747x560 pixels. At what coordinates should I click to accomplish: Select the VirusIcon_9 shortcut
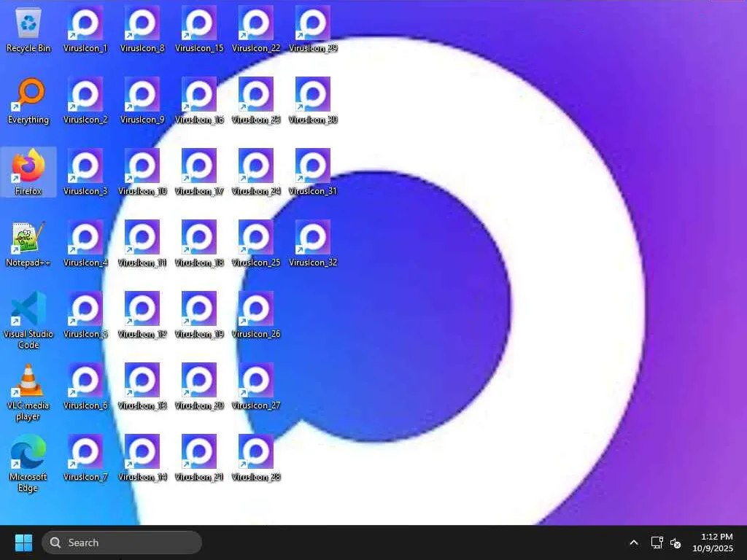point(142,101)
